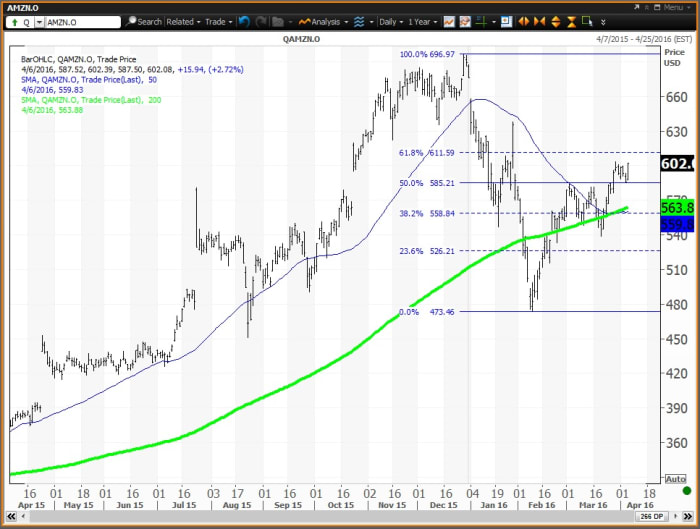This screenshot has width=700, height=529.
Task: Click the green up-arrow instrument icon
Action: click(x=15, y=22)
